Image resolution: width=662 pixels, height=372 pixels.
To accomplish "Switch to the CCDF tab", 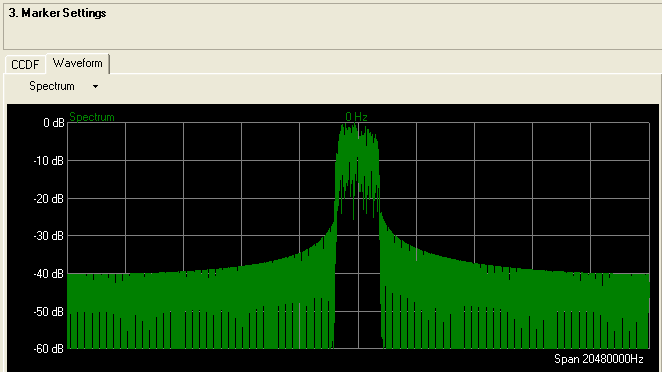I will click(25, 65).
